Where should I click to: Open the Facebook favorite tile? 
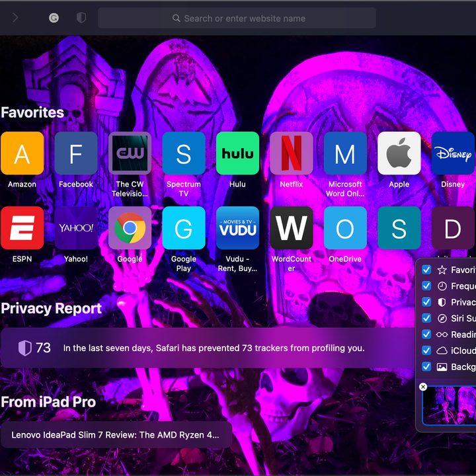(76, 153)
